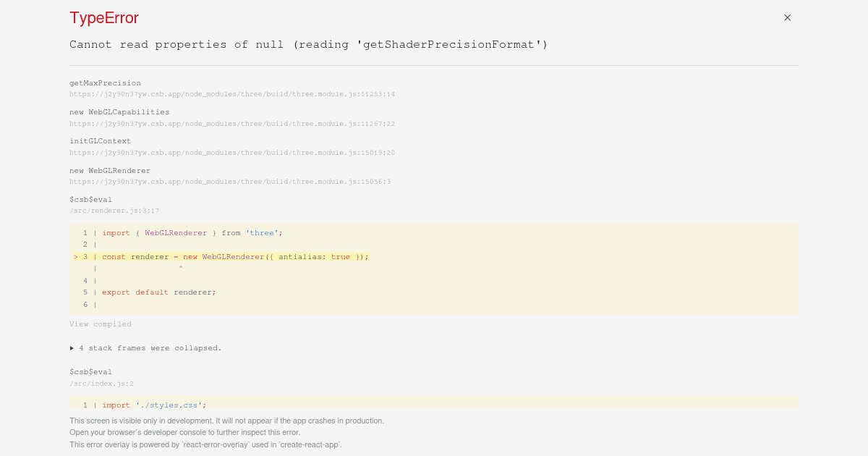
Task: Close the TypeError overlay with X icon
Action: pos(787,17)
